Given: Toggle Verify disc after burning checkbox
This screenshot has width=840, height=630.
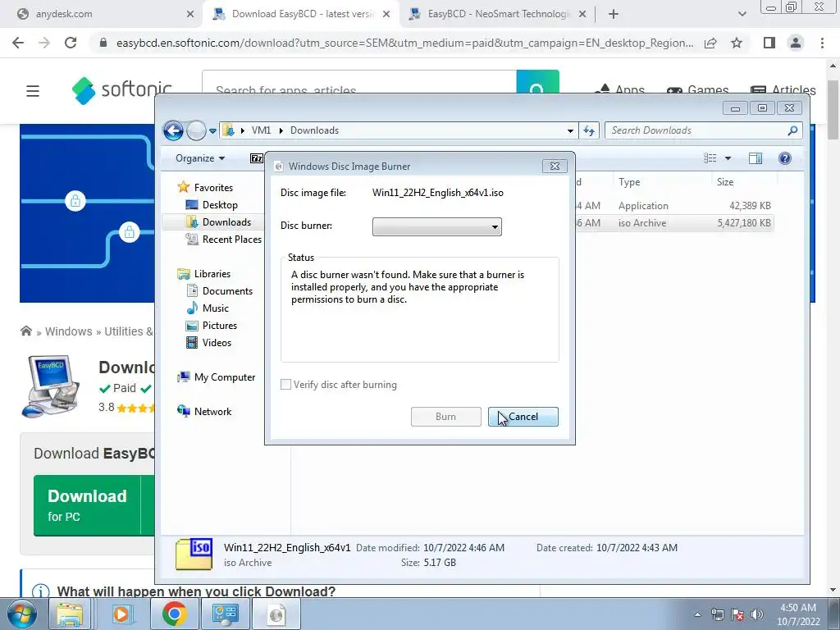Looking at the screenshot, I should pyautogui.click(x=286, y=385).
